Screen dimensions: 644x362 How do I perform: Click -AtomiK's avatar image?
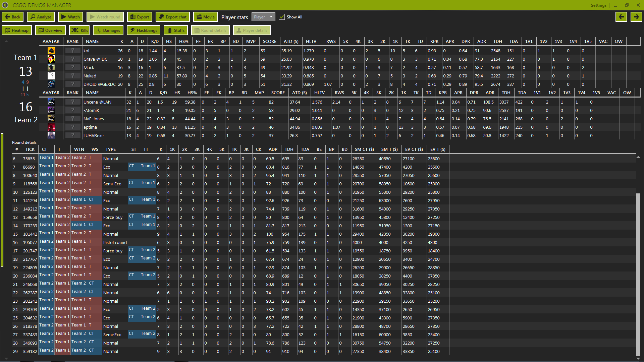51,110
